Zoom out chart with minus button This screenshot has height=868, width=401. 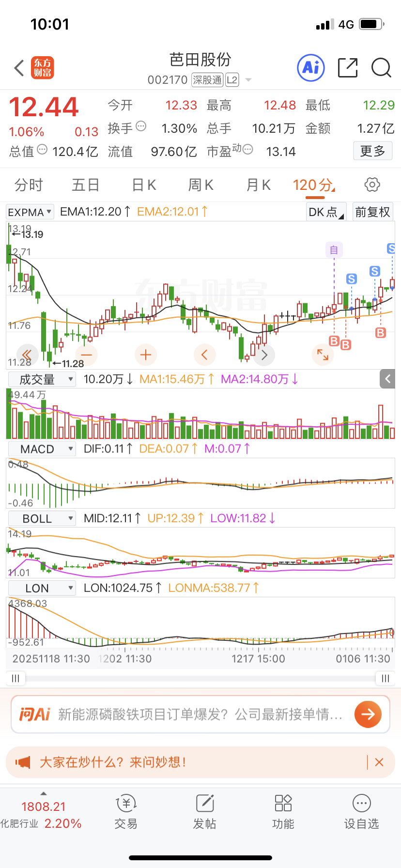pyautogui.click(x=87, y=355)
